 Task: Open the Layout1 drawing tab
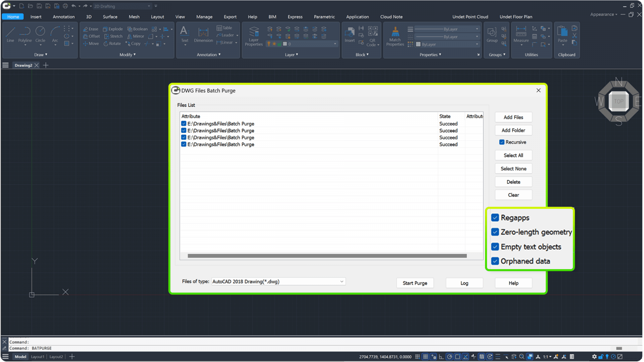tap(37, 357)
